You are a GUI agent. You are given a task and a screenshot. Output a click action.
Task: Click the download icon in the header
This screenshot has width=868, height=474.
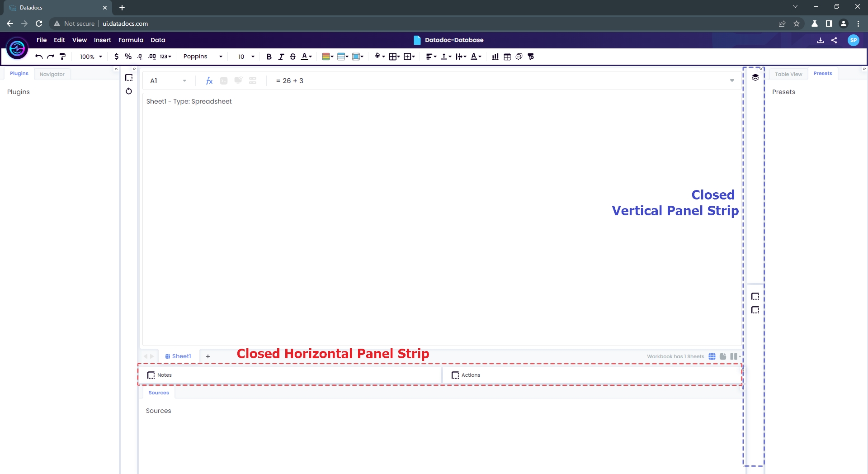tap(820, 40)
